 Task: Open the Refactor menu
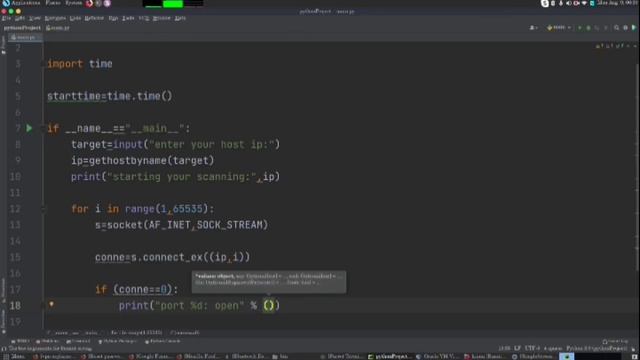click(94, 18)
